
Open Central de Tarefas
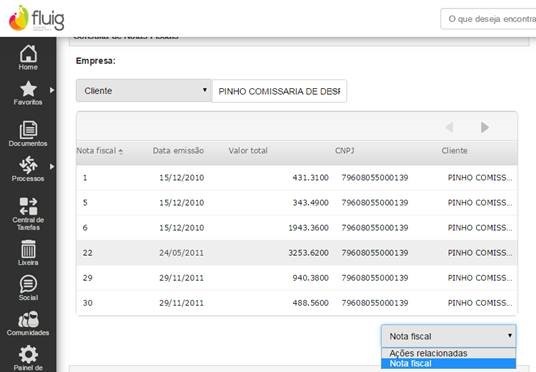[x=28, y=214]
